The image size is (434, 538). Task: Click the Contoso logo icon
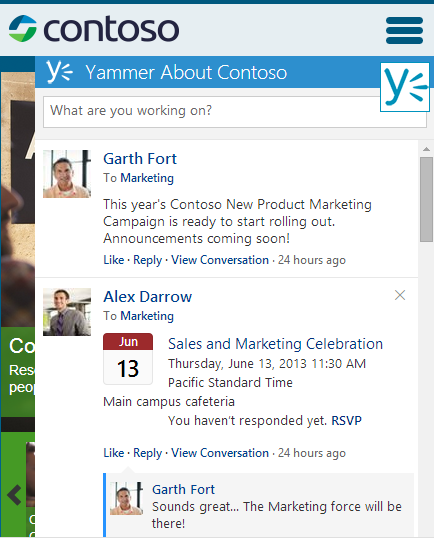(23, 28)
